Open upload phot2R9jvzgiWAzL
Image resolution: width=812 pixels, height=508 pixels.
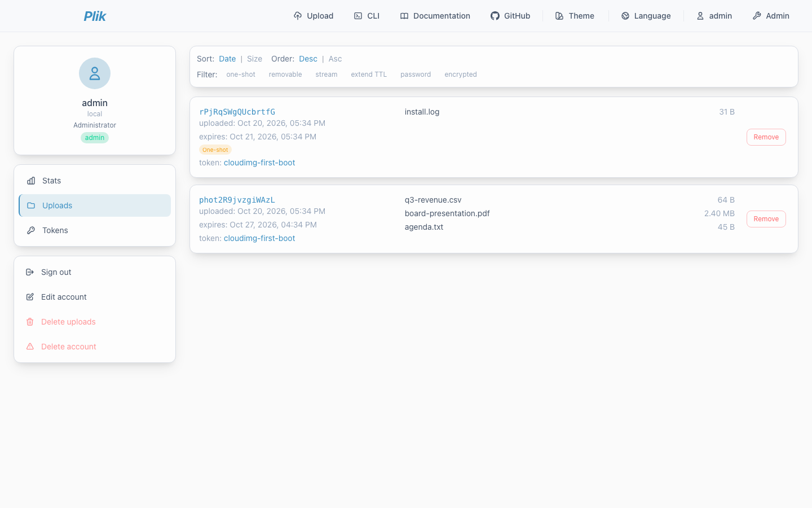[x=237, y=200]
